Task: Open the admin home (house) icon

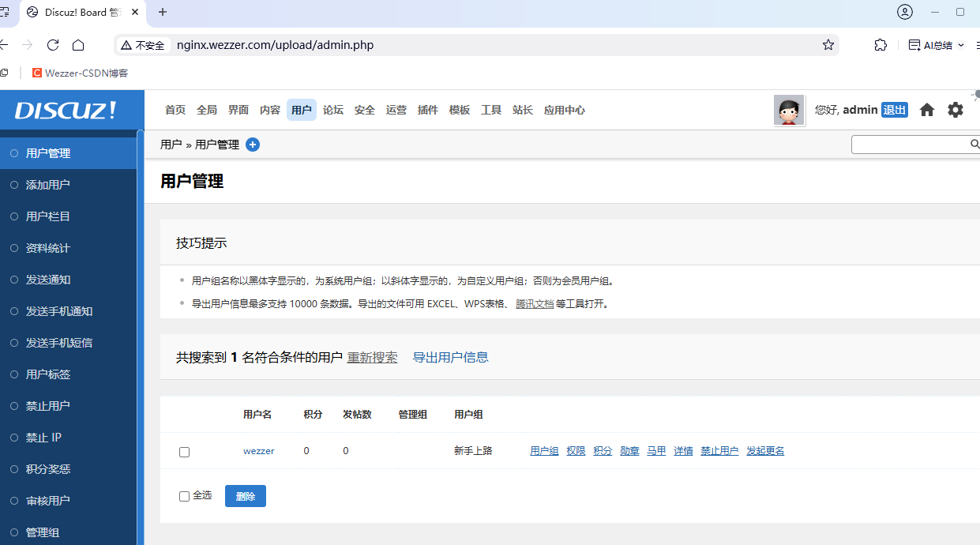Action: pos(927,110)
